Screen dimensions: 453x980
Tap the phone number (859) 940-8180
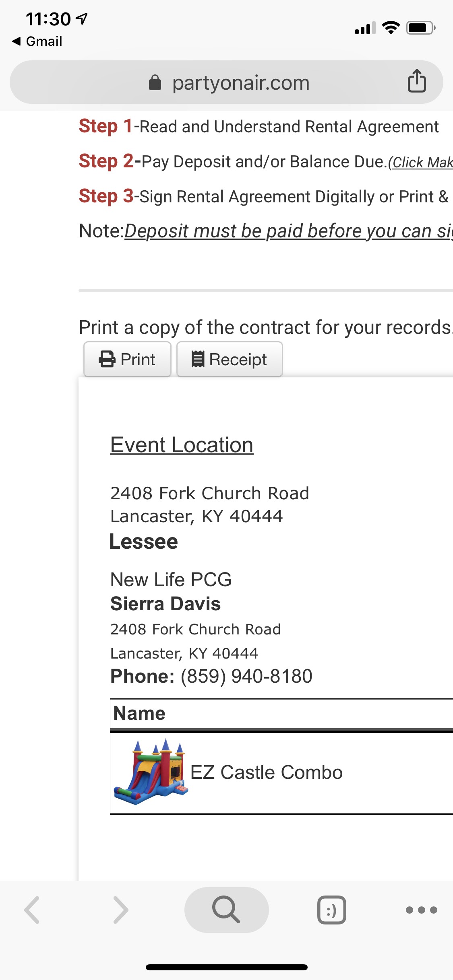coord(246,676)
